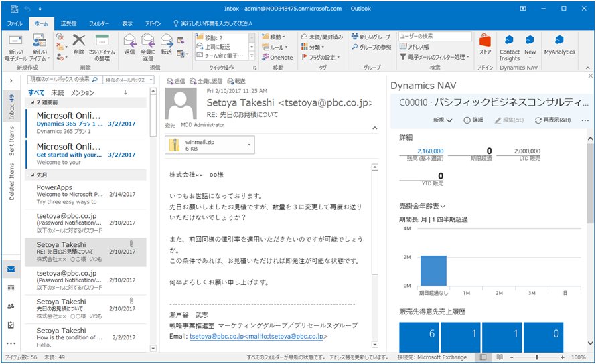Image resolution: width=596 pixels, height=364 pixels.
Task: Collapse message header with the up chevron
Action: click(375, 128)
